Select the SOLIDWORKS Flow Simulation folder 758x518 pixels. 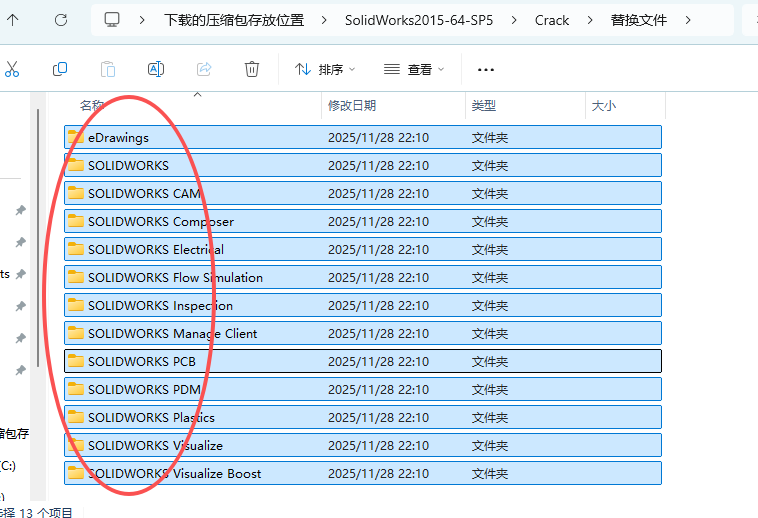tap(363, 277)
